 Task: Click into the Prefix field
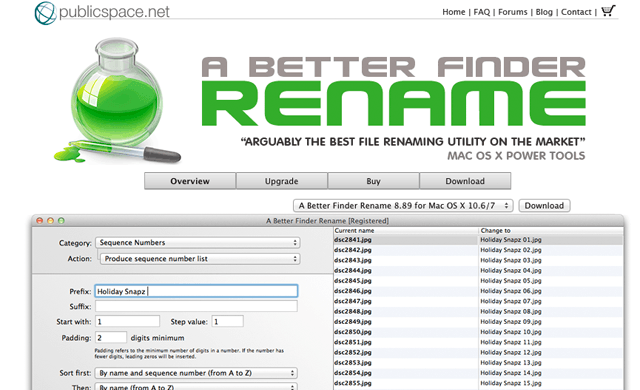pyautogui.click(x=196, y=291)
